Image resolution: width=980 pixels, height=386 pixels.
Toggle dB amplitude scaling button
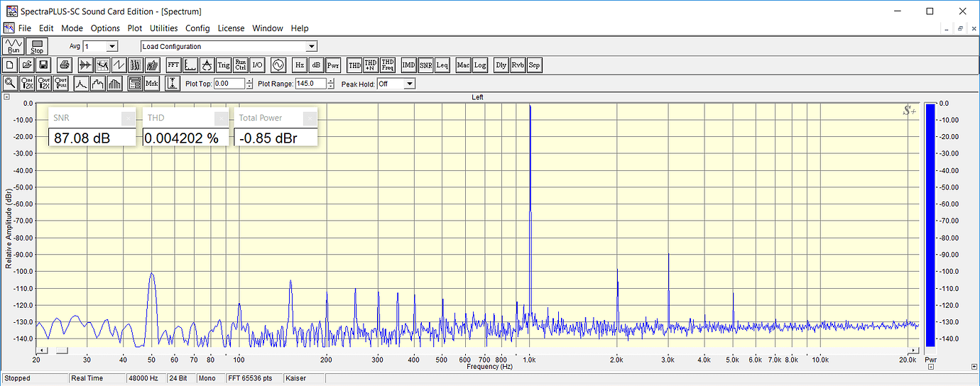[316, 65]
